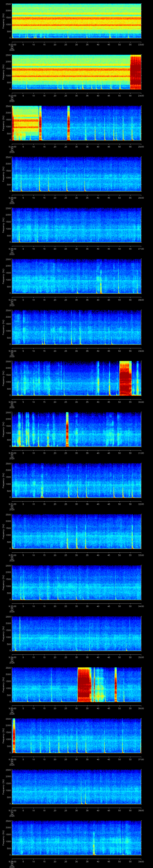Select the spectrogram panel starting at 9:37:00
This screenshot has height=868, width=153.
[76, 787]
